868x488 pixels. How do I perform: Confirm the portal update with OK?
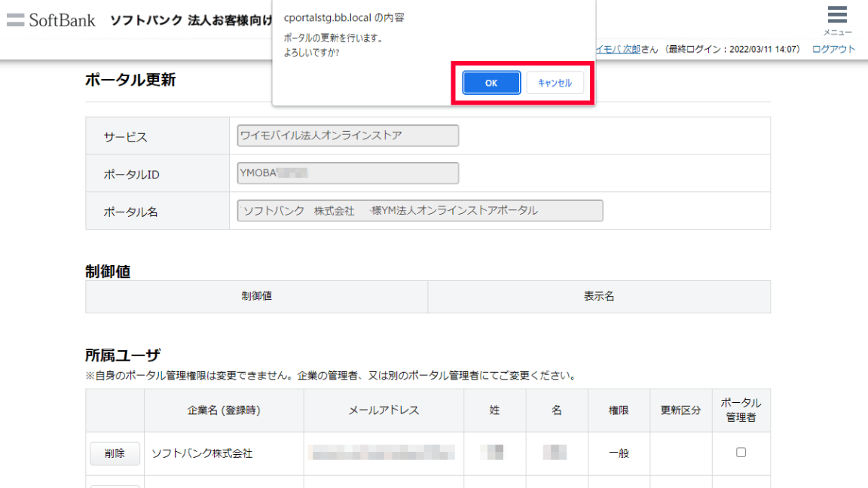tap(491, 83)
